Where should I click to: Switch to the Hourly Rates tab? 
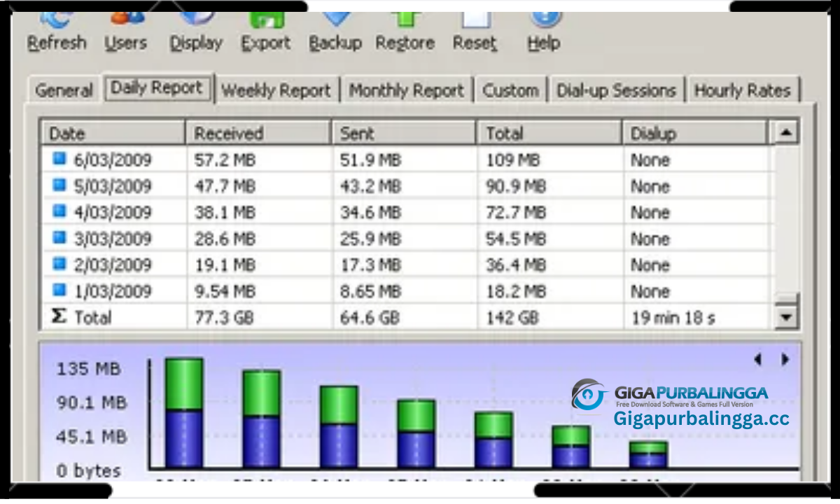pyautogui.click(x=742, y=90)
